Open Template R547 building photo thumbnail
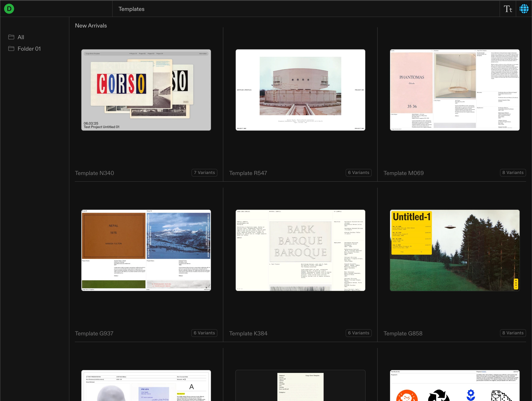 click(x=300, y=90)
